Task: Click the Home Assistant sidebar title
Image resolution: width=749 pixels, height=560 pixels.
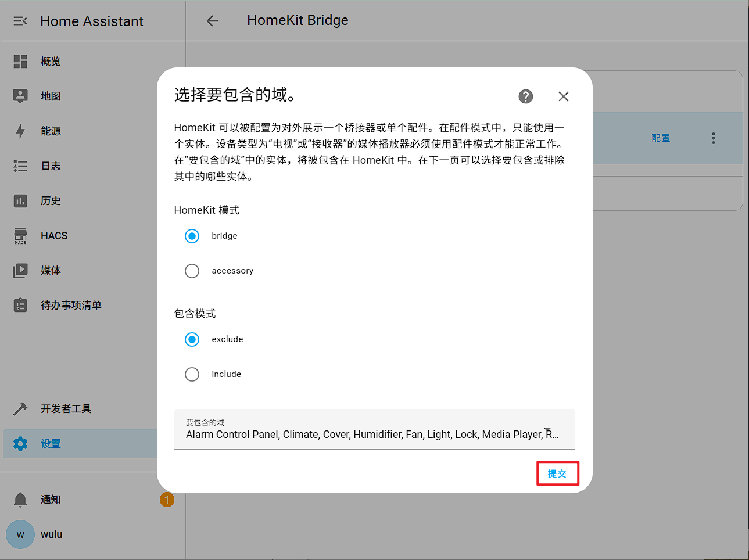Action: pos(92,21)
